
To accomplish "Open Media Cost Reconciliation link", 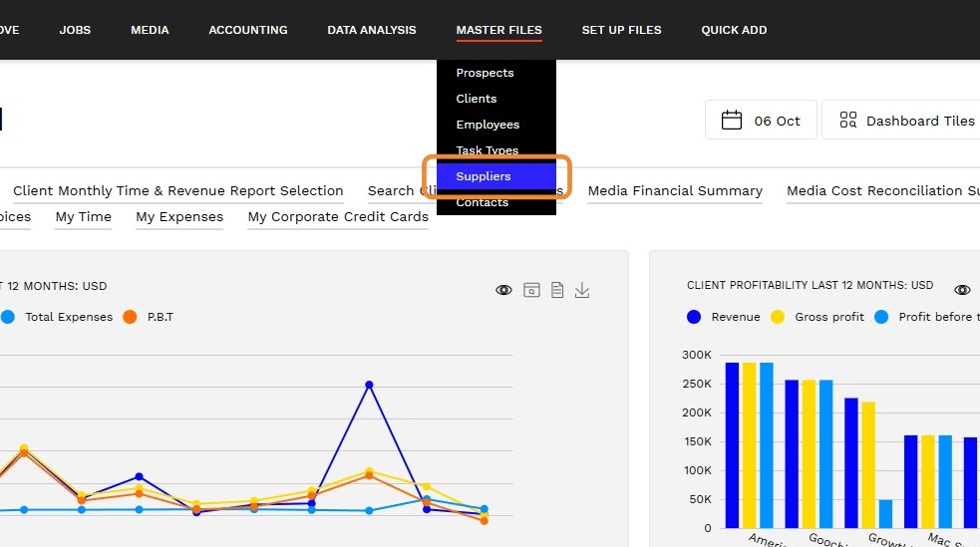I will point(882,191).
